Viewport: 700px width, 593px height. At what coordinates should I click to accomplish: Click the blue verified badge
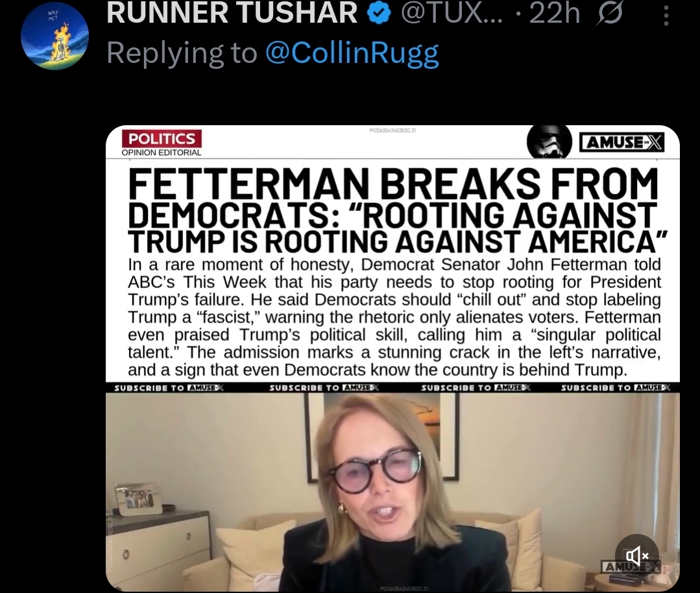click(x=379, y=14)
